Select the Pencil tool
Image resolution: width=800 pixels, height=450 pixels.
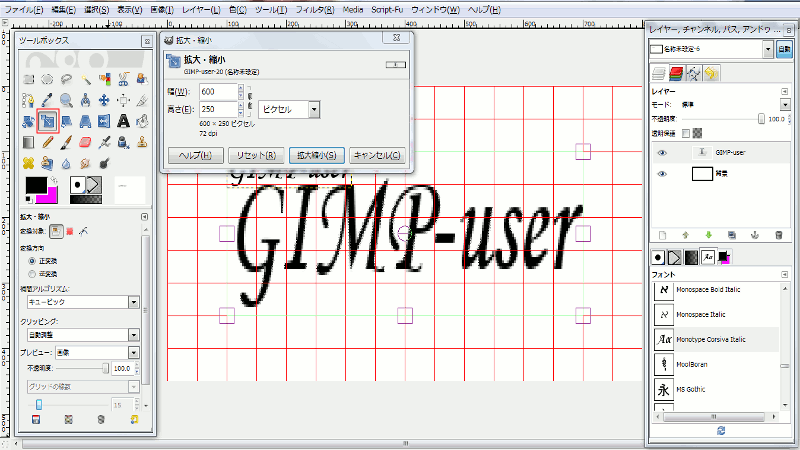pyautogui.click(x=47, y=142)
